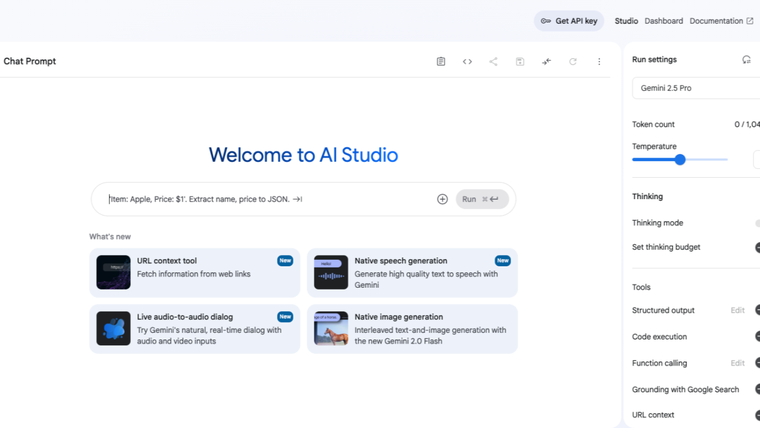The width and height of the screenshot is (760, 428).
Task: Click the Chat Prompt title
Action: point(30,62)
